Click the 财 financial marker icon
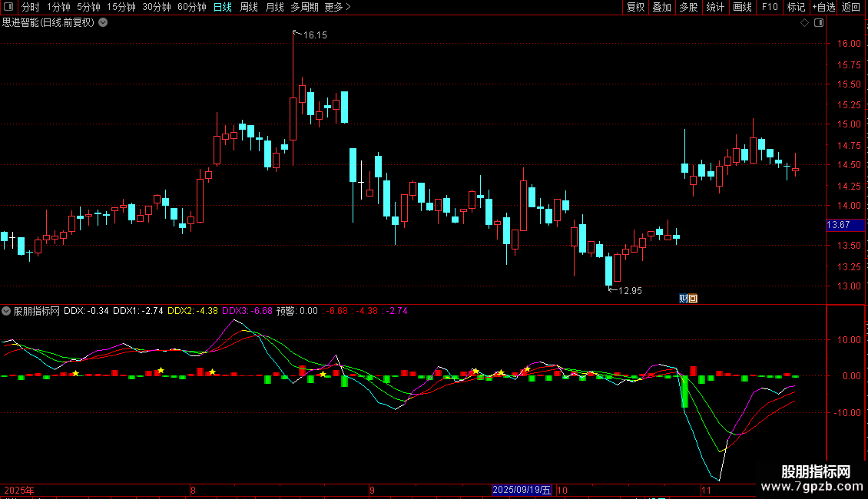 (684, 299)
